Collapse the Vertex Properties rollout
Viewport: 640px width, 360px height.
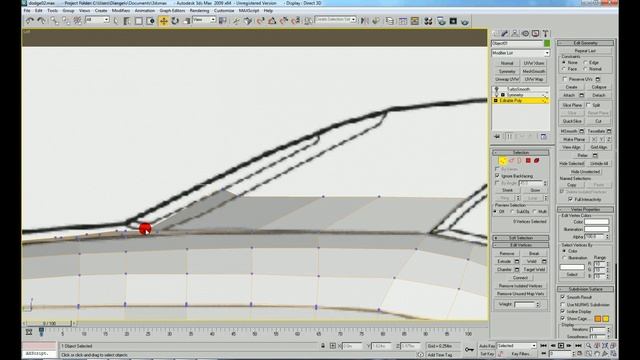click(585, 209)
